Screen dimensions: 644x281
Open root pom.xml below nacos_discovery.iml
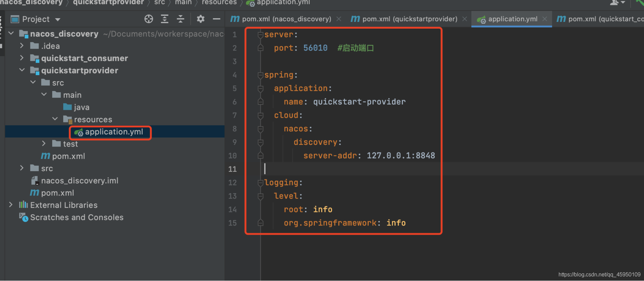coord(57,193)
